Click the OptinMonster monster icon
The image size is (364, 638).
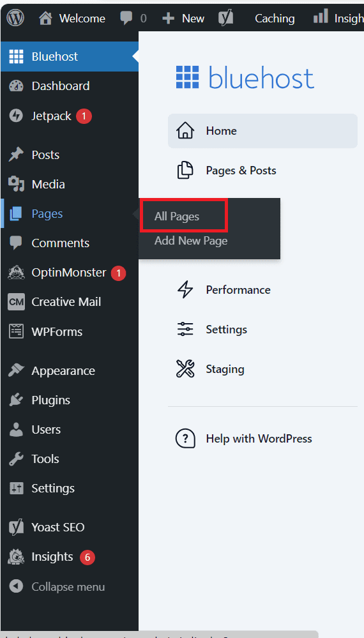tap(16, 273)
